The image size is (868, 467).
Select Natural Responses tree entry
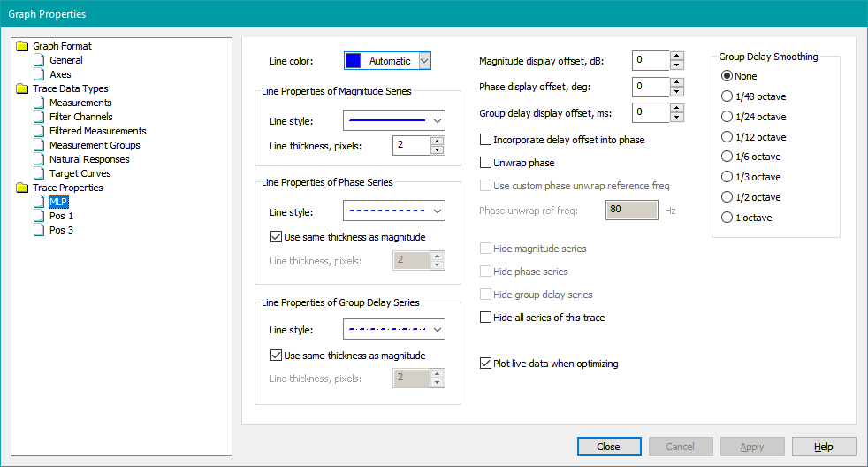pos(89,159)
